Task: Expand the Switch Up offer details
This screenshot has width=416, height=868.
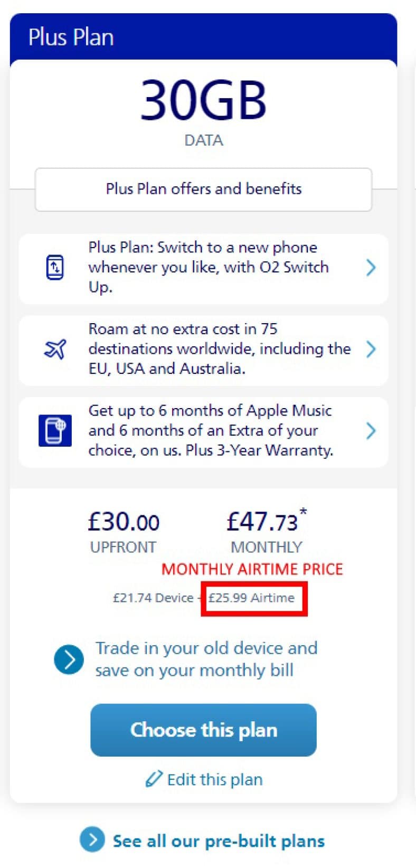Action: click(371, 268)
